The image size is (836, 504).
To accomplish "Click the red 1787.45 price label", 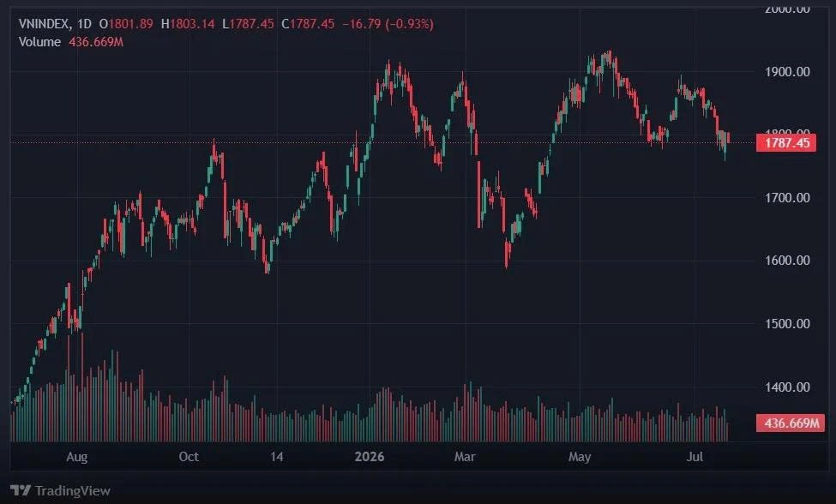I will point(786,143).
